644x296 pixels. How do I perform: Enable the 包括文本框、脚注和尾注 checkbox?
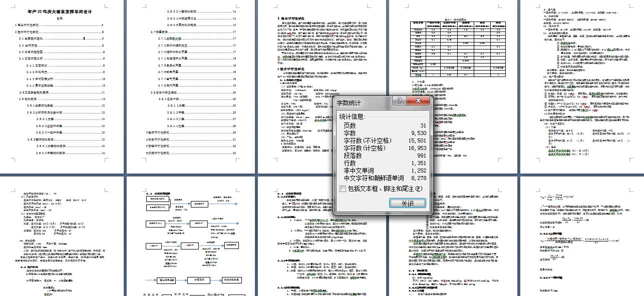coord(343,188)
